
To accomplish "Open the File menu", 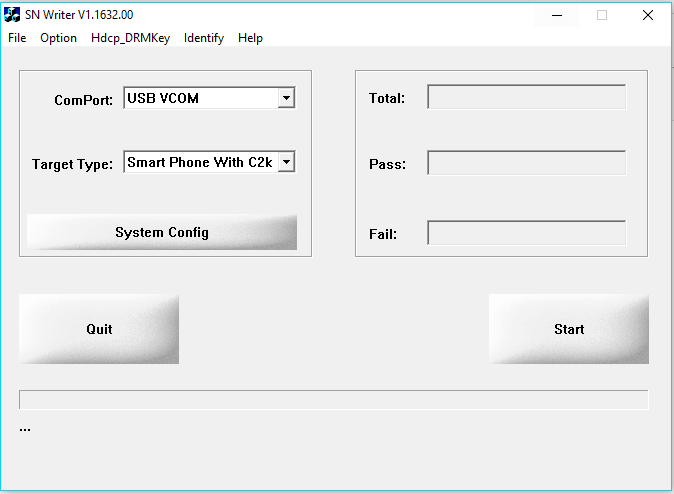I will point(17,38).
